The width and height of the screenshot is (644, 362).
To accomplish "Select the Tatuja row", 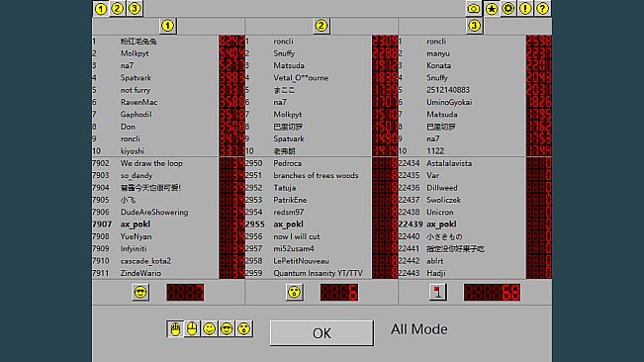I will click(322, 188).
